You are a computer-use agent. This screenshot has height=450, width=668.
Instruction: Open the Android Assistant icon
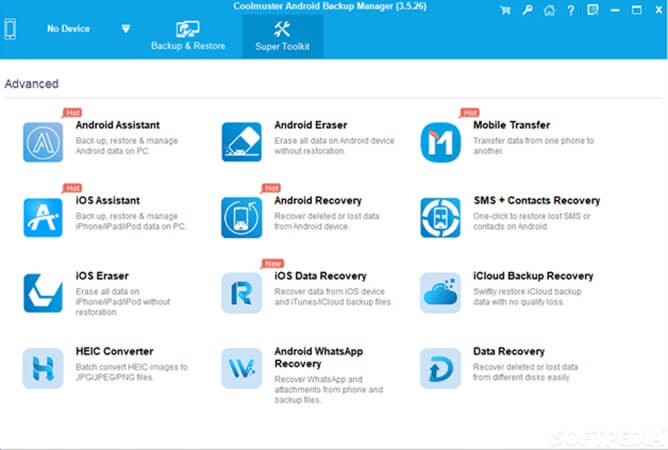point(43,142)
